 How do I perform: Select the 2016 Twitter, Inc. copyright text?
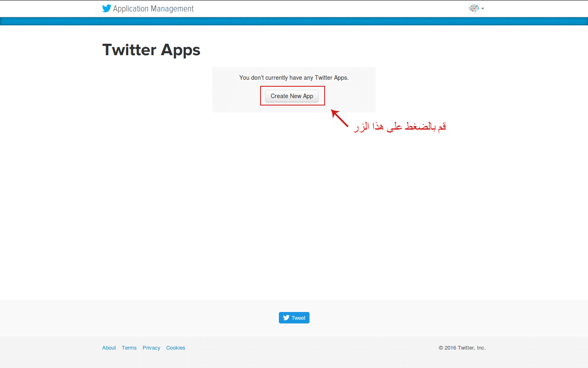[x=462, y=348]
